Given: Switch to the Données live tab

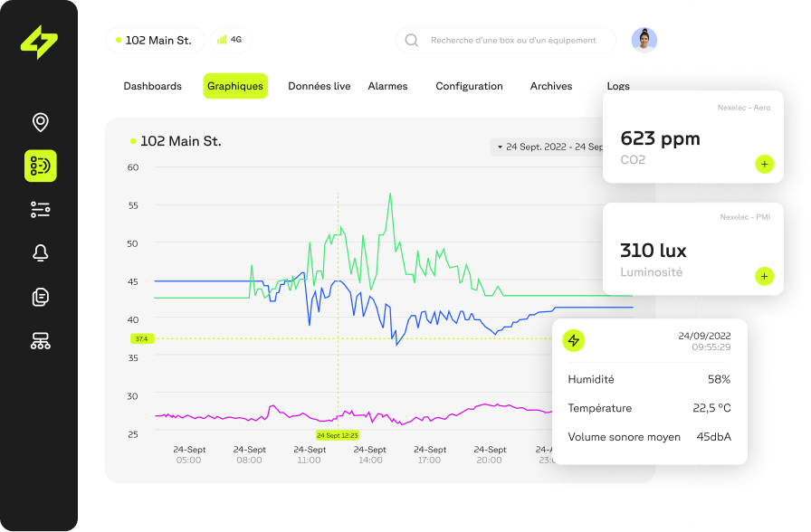Looking at the screenshot, I should (x=319, y=86).
